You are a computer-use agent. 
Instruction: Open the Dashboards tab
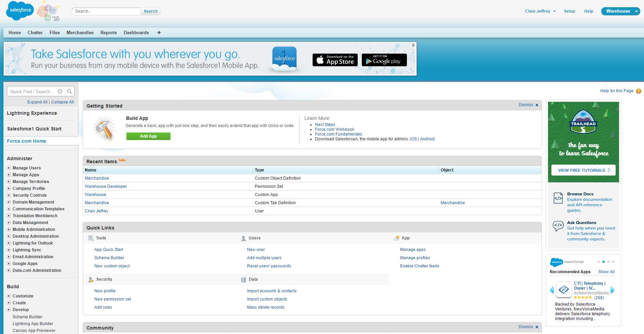(136, 33)
